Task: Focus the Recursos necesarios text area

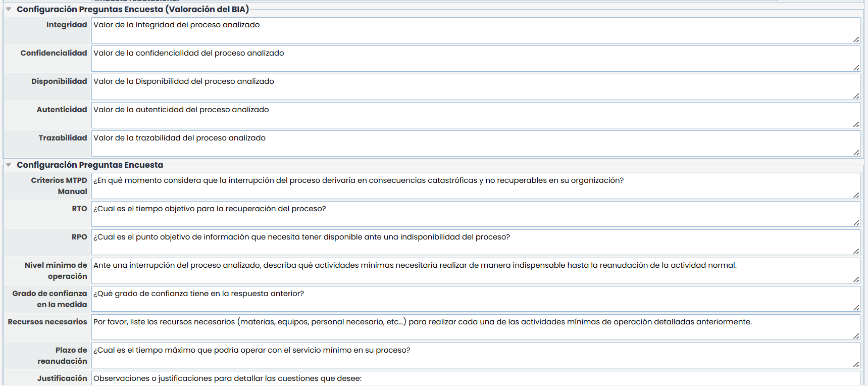Action: (475, 327)
